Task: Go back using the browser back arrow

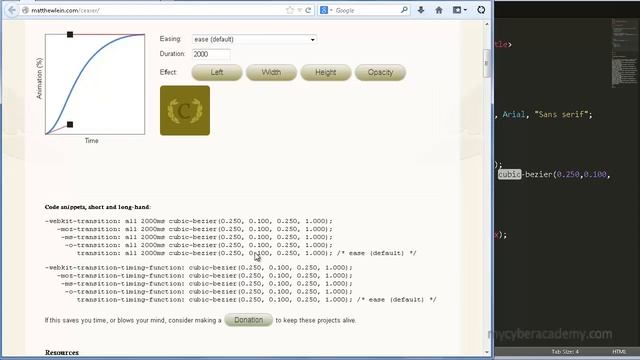Action: [x=12, y=10]
